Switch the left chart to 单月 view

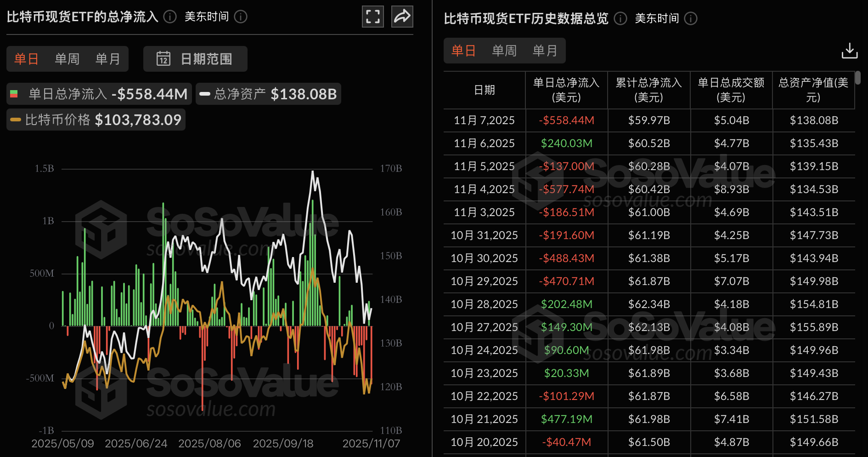coord(107,59)
